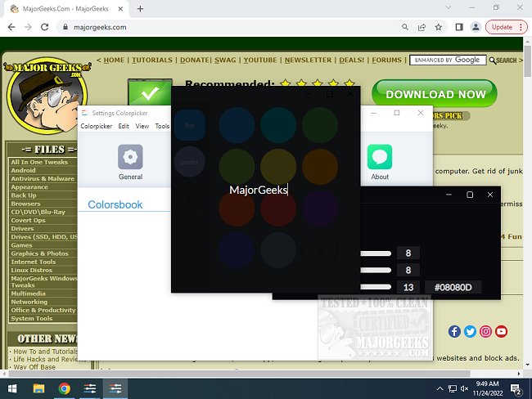
Task: Open the Edit menu
Action: (x=124, y=126)
